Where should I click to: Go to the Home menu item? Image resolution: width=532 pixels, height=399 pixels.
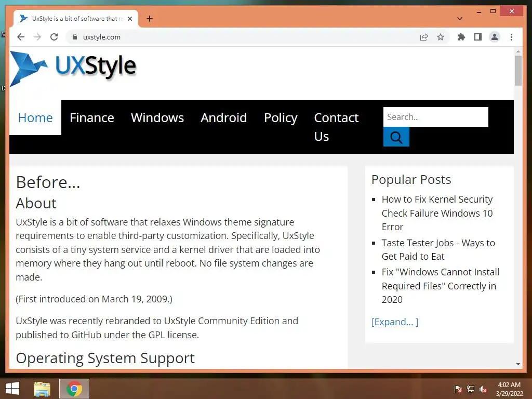35,118
